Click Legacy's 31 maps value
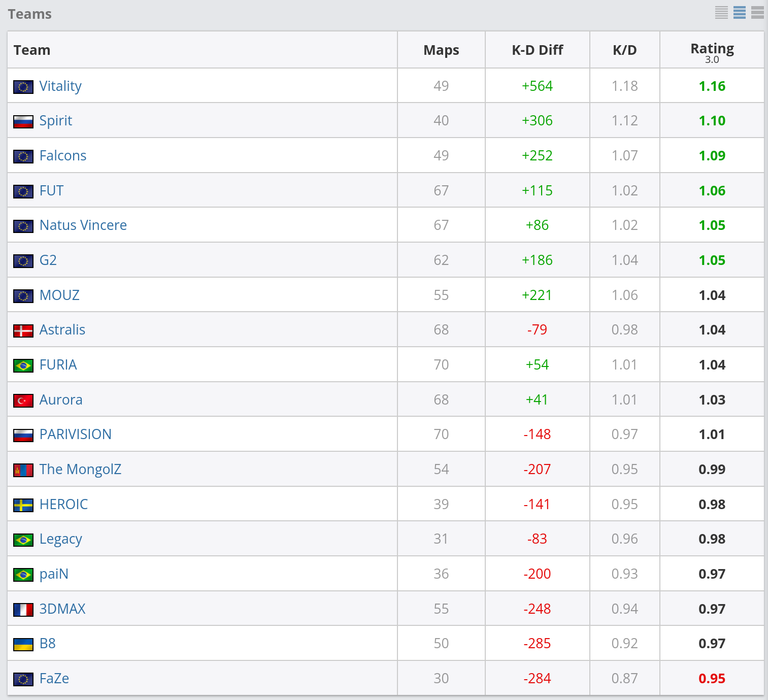Viewport: 768px width, 700px height. point(441,539)
